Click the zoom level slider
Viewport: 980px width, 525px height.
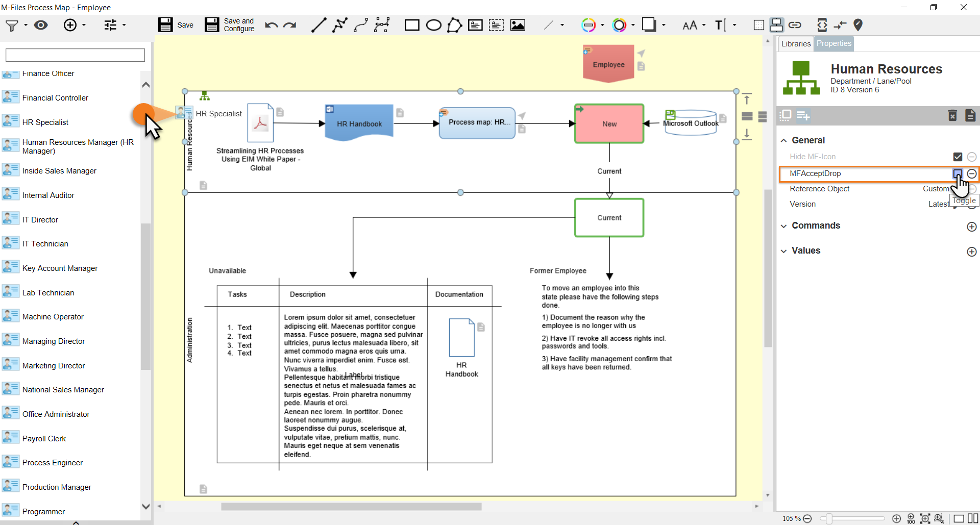(x=852, y=519)
